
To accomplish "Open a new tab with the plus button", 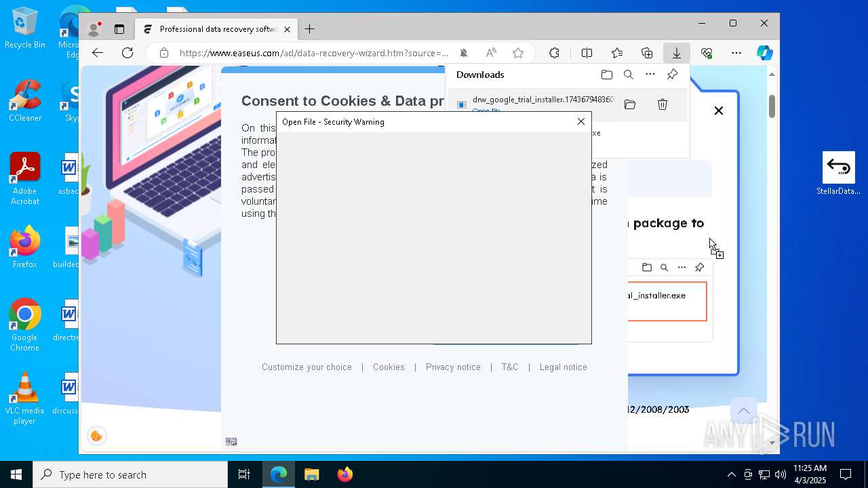I will click(309, 29).
